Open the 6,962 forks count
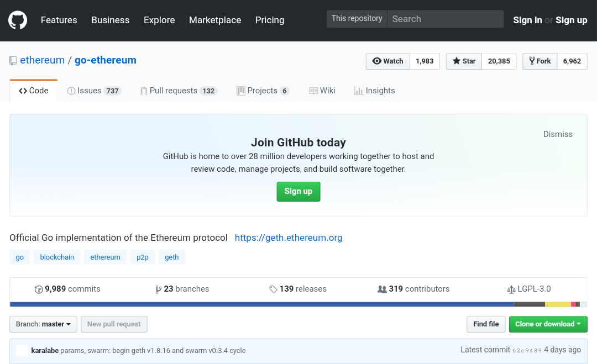 [x=572, y=61]
